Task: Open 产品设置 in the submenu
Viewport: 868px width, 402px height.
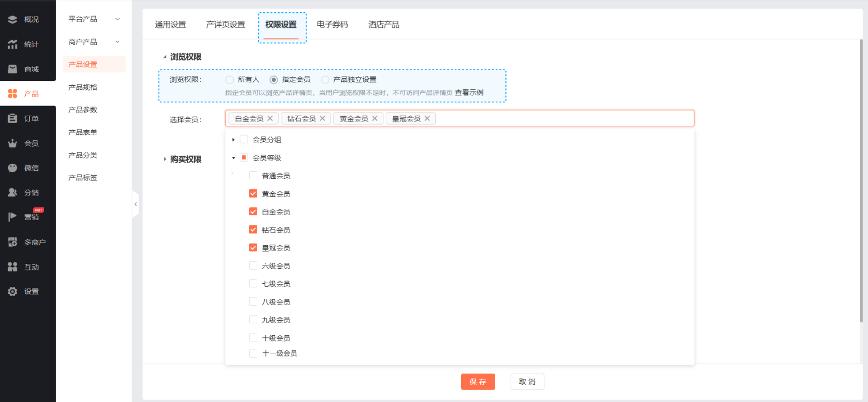Action: [x=94, y=64]
